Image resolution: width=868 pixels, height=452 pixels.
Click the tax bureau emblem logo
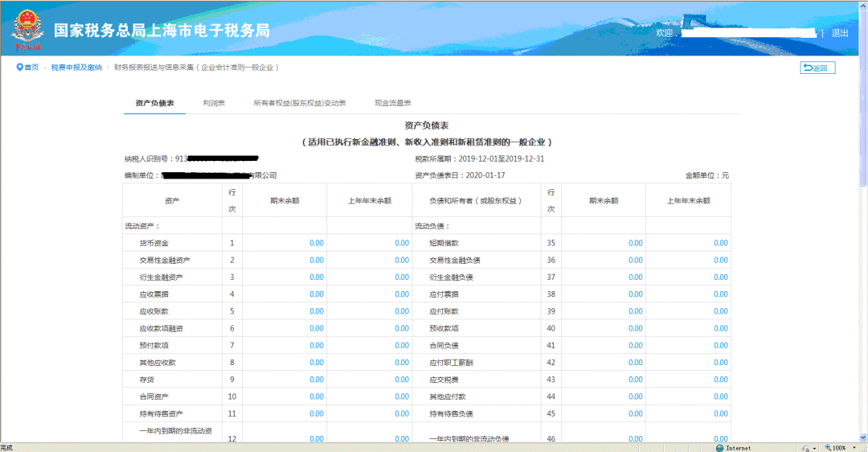coord(27,30)
